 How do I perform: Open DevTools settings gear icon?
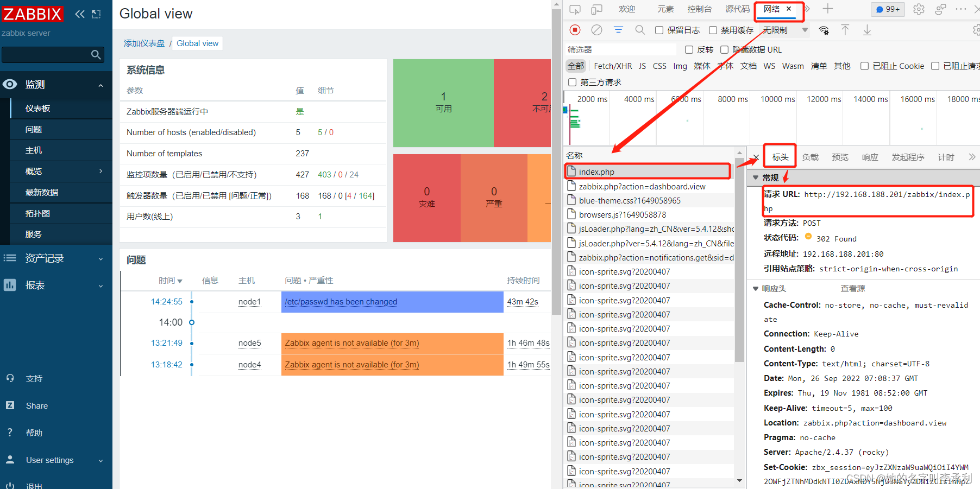coord(919,9)
